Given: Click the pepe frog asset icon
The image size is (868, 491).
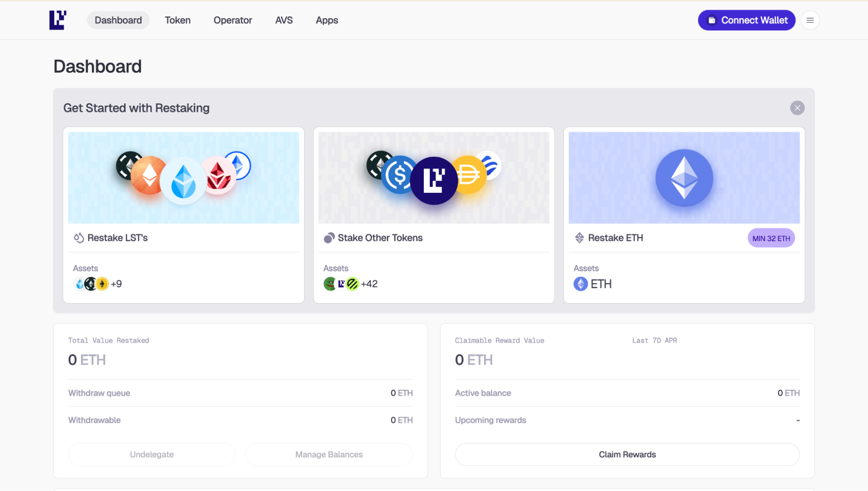Looking at the screenshot, I should pyautogui.click(x=330, y=284).
